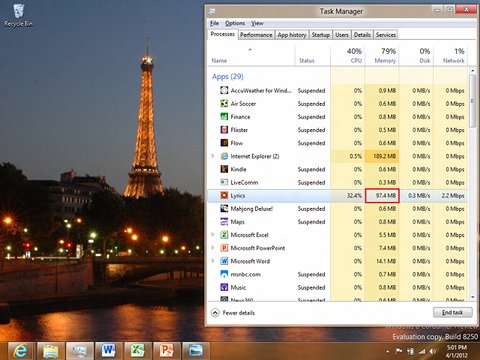Image resolution: width=480 pixels, height=360 pixels.
Task: Open the Startup tab
Action: 321,35
